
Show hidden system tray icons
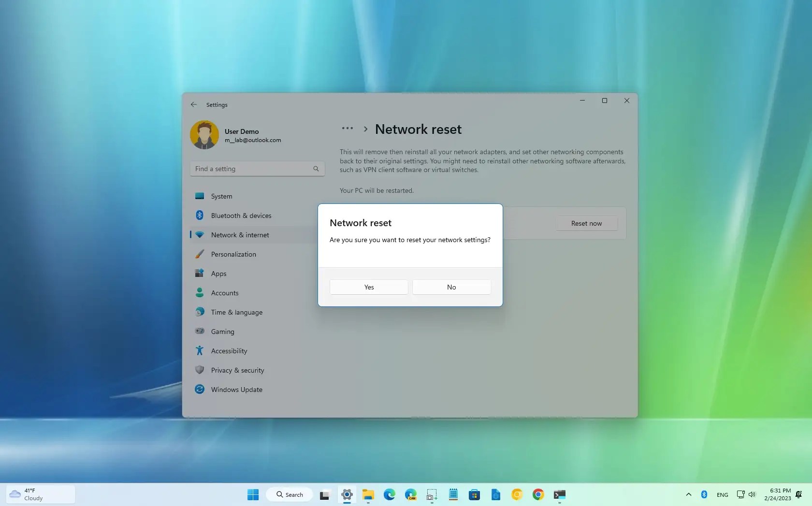[x=688, y=494]
